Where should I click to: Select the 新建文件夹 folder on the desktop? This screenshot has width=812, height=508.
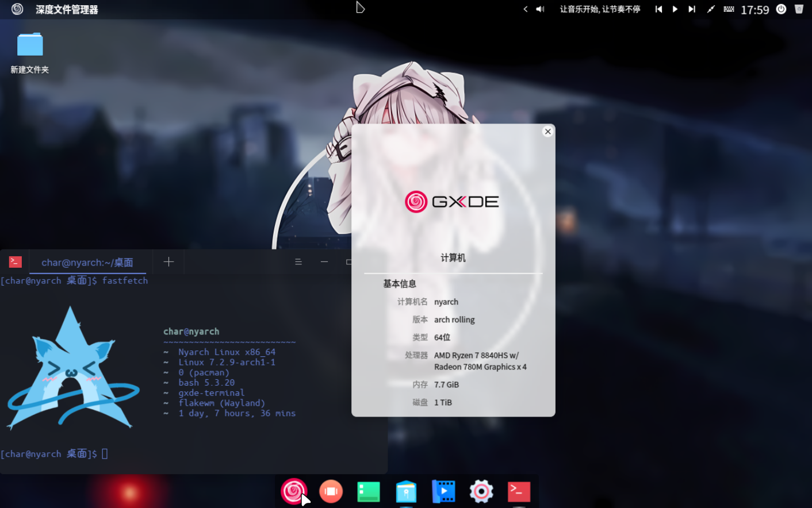tap(30, 53)
